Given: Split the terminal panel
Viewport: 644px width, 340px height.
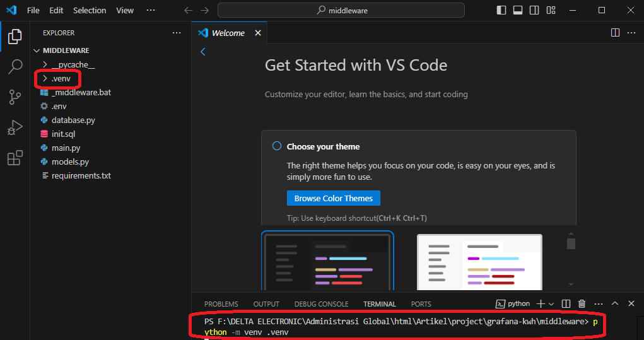Looking at the screenshot, I should click(566, 304).
